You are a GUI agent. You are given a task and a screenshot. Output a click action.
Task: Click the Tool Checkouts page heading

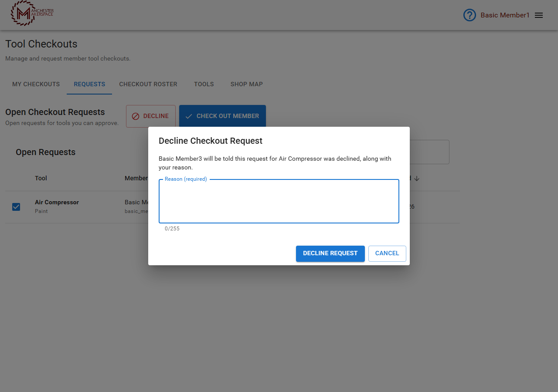tap(41, 44)
